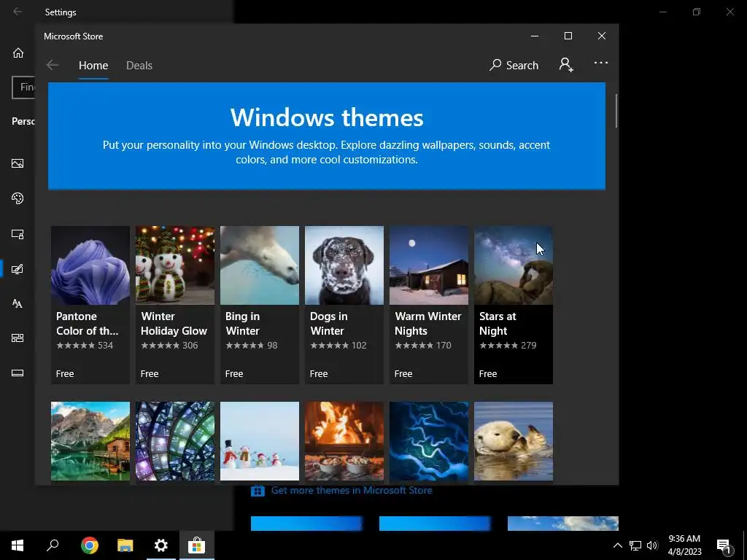747x560 pixels.
Task: Open the Bing in Winter theme
Action: [x=260, y=305]
